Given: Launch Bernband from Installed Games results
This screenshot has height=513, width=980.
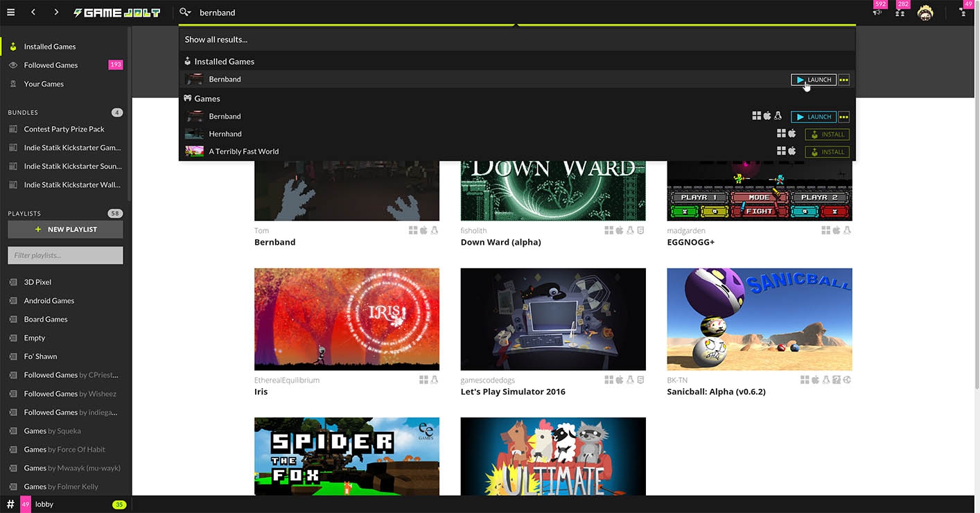Looking at the screenshot, I should click(814, 80).
